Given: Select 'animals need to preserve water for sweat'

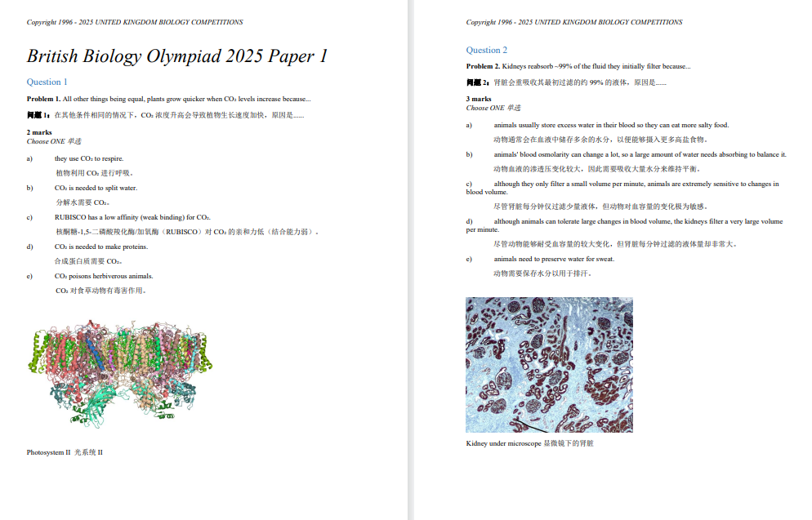Looking at the screenshot, I should click(554, 259).
